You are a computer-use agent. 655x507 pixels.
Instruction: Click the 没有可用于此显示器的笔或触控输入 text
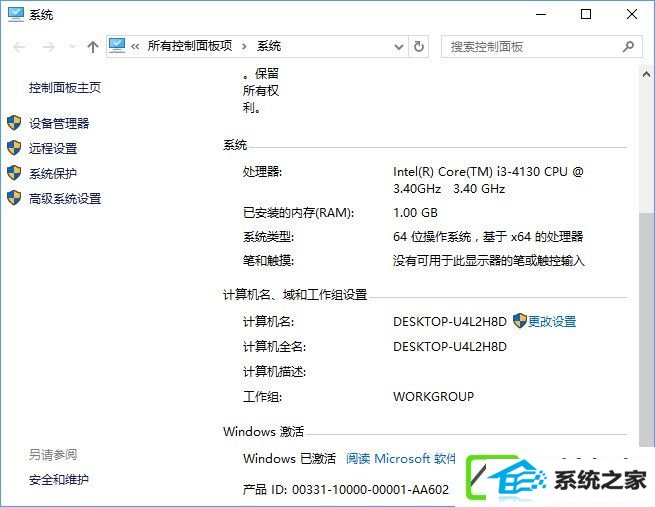pos(488,261)
